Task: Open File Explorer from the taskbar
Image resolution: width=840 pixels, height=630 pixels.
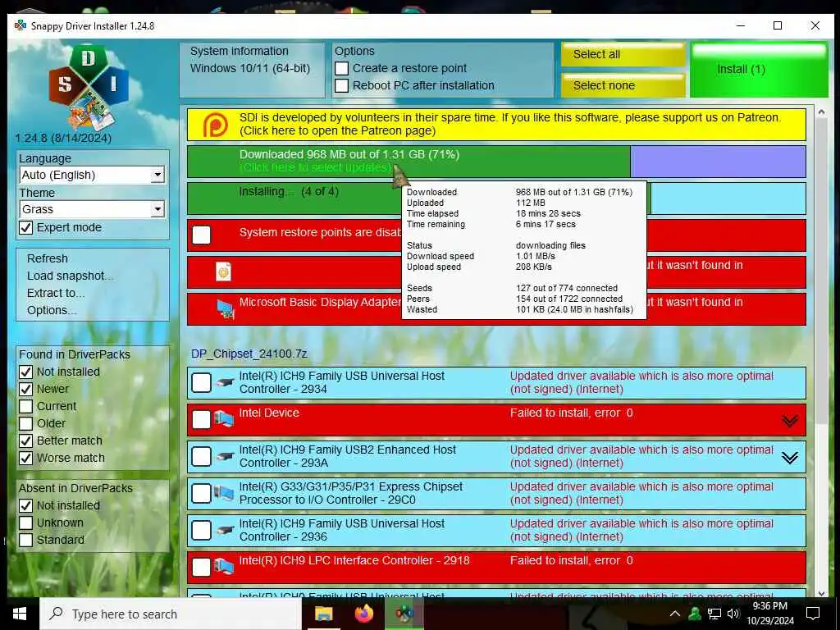Action: [323, 614]
